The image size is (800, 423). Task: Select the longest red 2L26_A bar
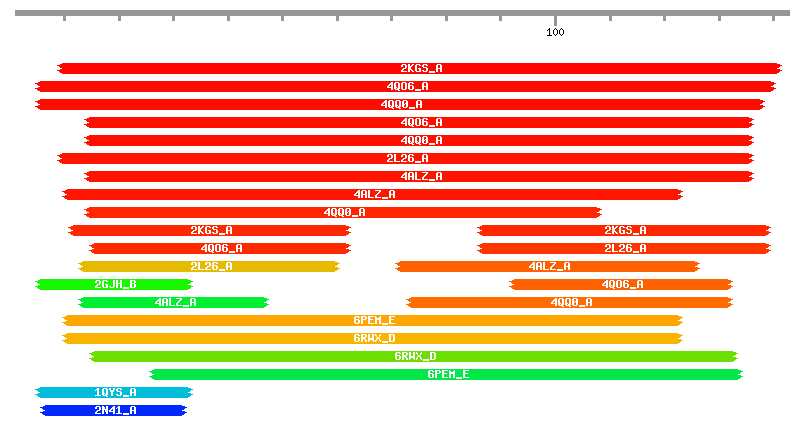point(406,158)
